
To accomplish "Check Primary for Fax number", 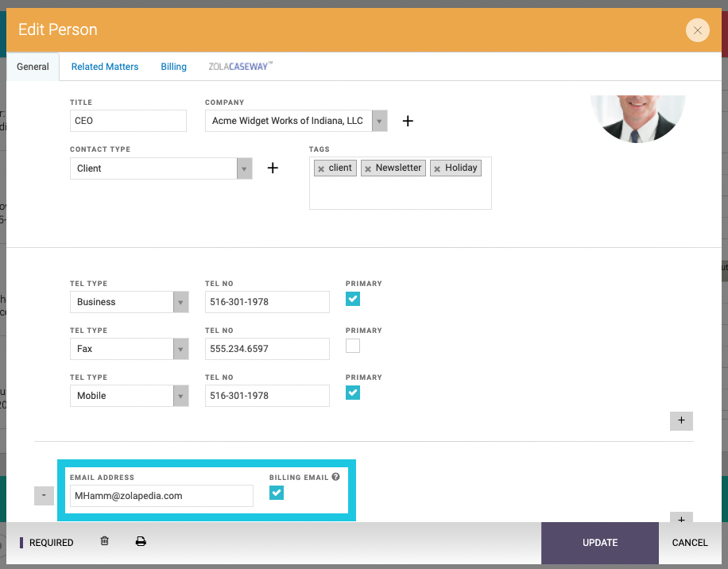I will (x=353, y=346).
